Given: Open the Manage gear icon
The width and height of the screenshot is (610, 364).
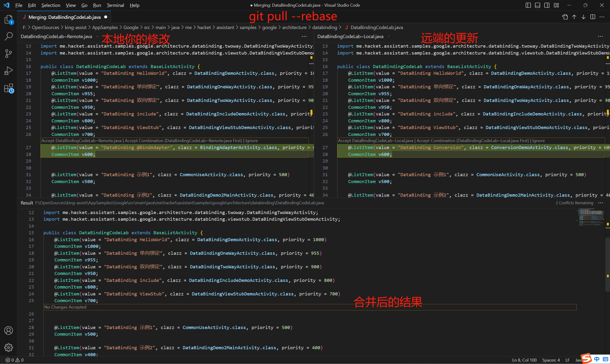Looking at the screenshot, I should (x=8, y=347).
